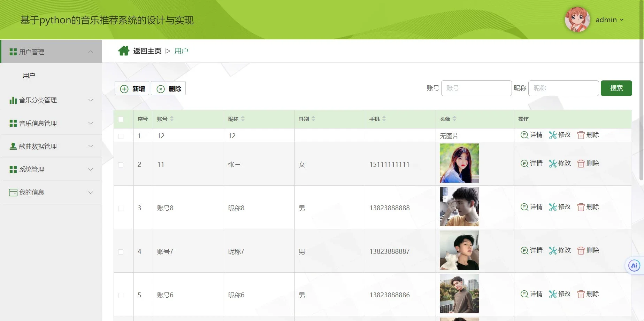This screenshot has width=644, height=321.
Task: Click the 我的信息 card icon
Action: [x=13, y=193]
